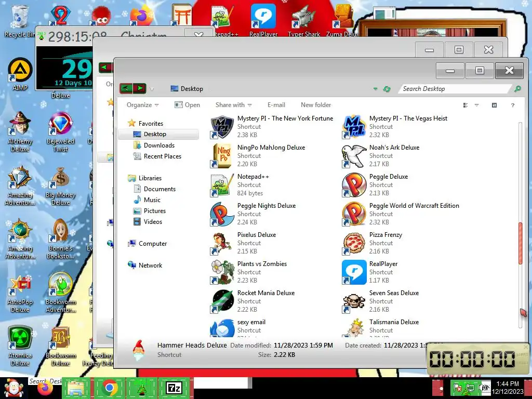Expand address bar history dropdown arrow

coord(375,89)
